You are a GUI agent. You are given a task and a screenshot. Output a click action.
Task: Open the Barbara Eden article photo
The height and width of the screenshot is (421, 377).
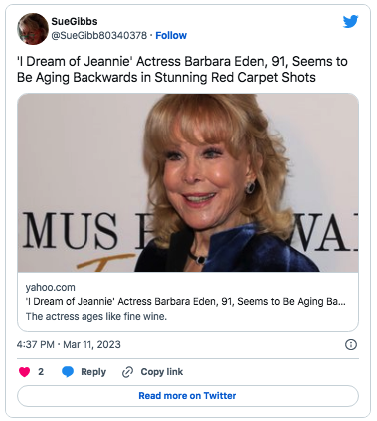pos(188,183)
